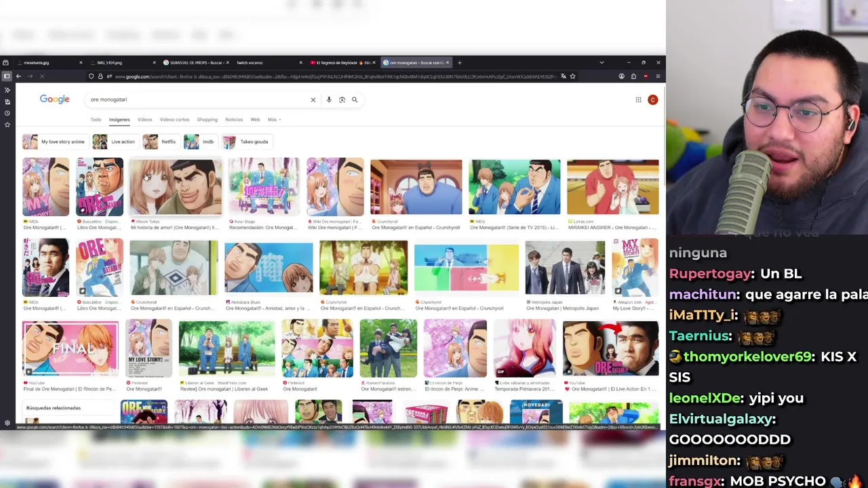Click 'Búsquedas relacionadas' heading text
The width and height of the screenshot is (868, 488).
pos(53,408)
